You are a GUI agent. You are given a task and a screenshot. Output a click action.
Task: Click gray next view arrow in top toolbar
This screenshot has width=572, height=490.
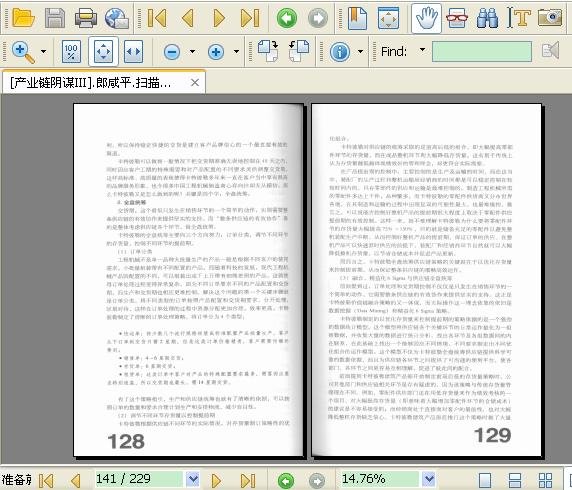[x=318, y=18]
